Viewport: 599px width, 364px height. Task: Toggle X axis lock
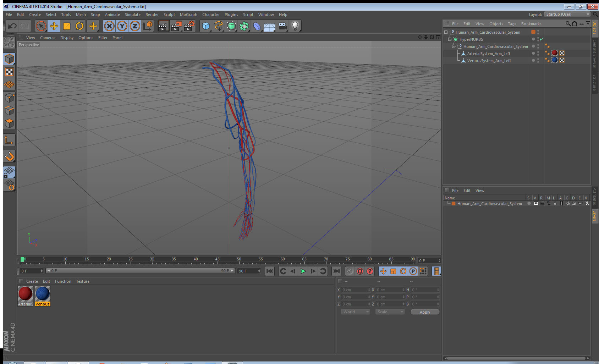[x=109, y=26]
